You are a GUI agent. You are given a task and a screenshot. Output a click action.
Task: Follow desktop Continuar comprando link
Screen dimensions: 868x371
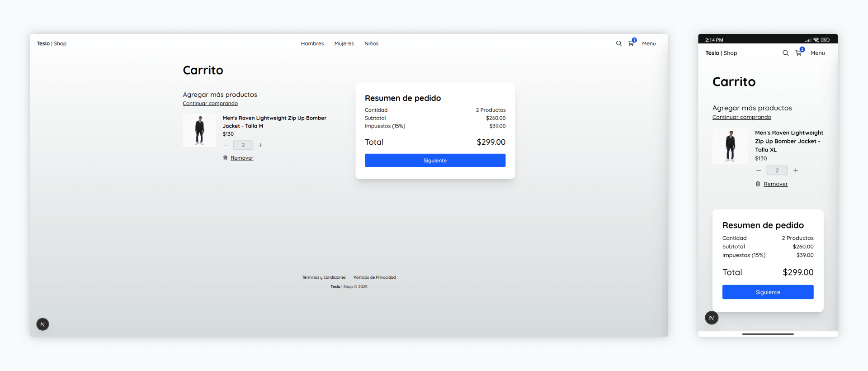pyautogui.click(x=210, y=104)
